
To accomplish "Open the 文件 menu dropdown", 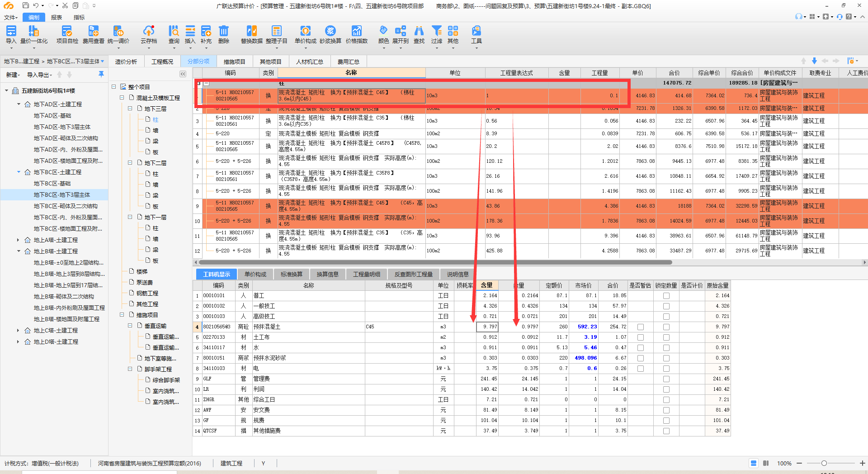I will tap(11, 17).
